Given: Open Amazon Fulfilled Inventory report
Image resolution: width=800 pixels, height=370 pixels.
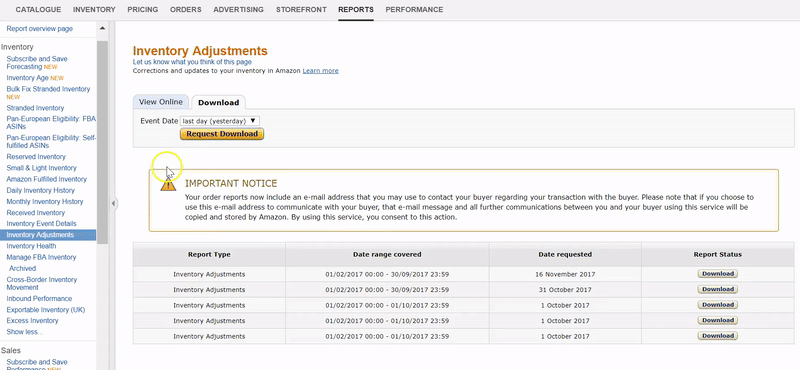Looking at the screenshot, I should [46, 179].
